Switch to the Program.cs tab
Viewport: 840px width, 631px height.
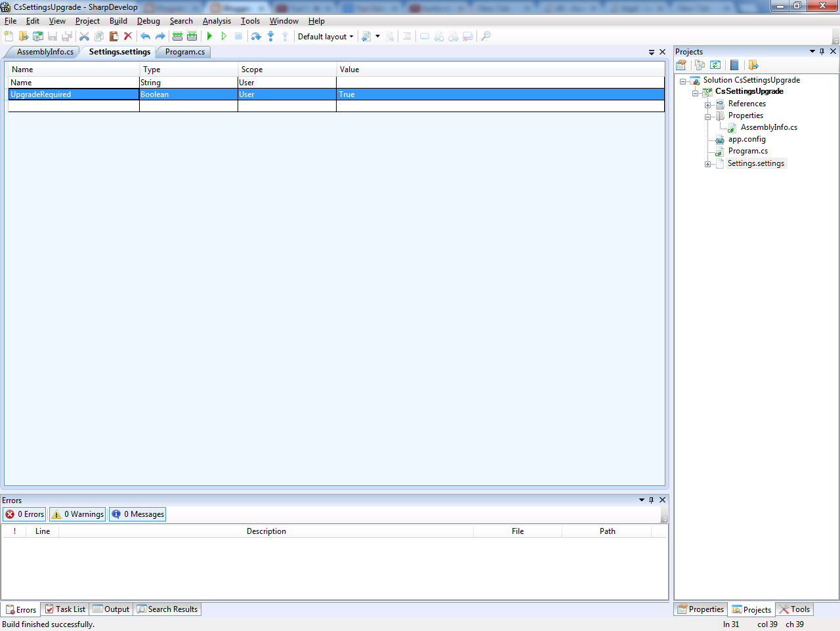click(182, 52)
